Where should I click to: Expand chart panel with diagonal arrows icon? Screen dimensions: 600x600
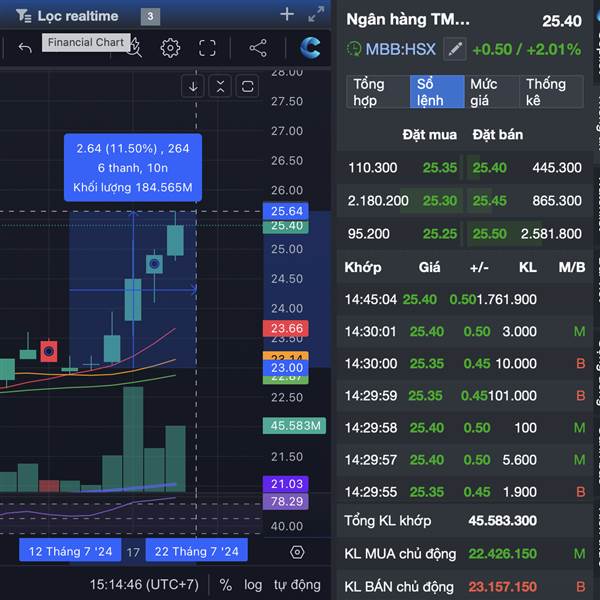point(316,15)
